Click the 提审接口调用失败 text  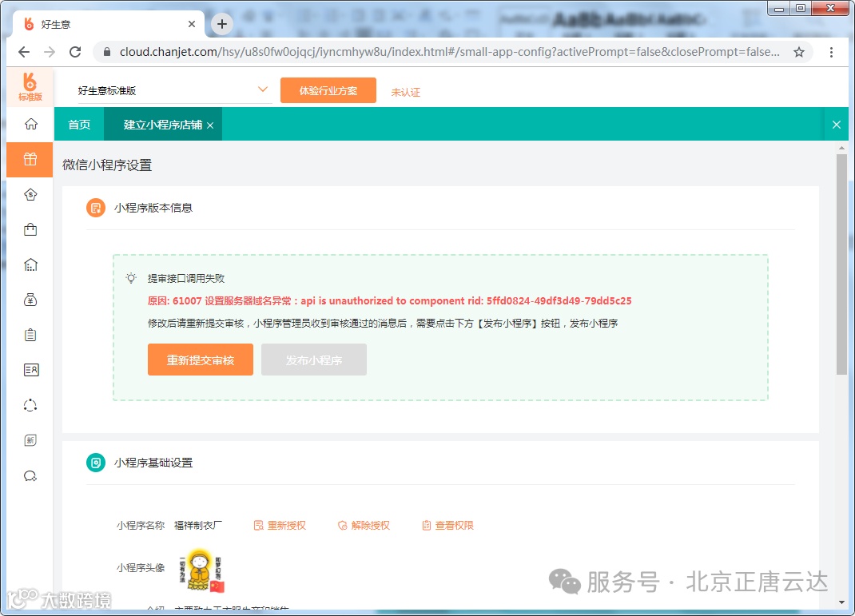186,279
